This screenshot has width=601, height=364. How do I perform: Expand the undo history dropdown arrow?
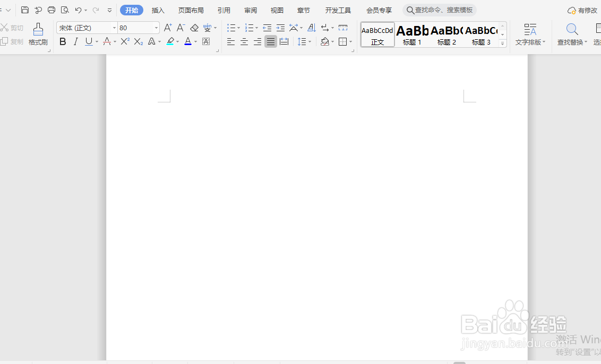click(x=86, y=10)
